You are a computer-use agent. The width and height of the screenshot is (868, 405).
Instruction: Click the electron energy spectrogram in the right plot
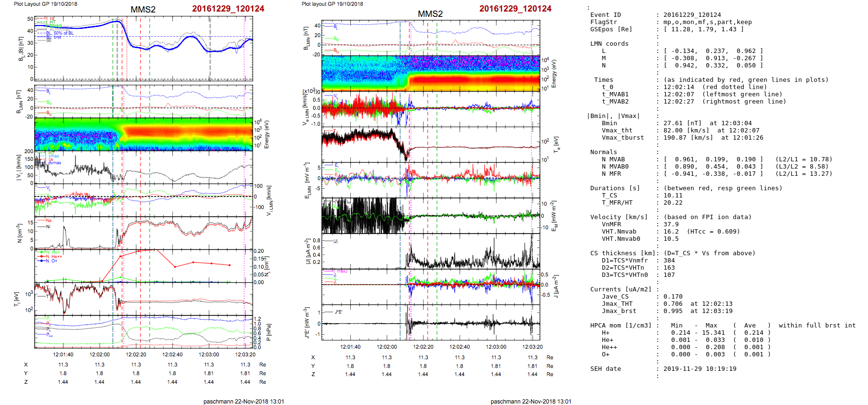[431, 73]
